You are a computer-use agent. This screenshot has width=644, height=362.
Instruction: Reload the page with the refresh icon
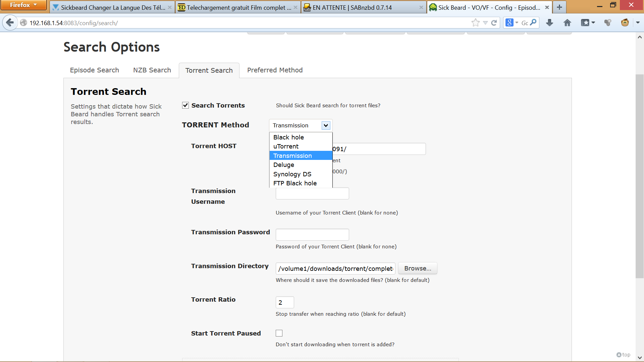pyautogui.click(x=494, y=23)
